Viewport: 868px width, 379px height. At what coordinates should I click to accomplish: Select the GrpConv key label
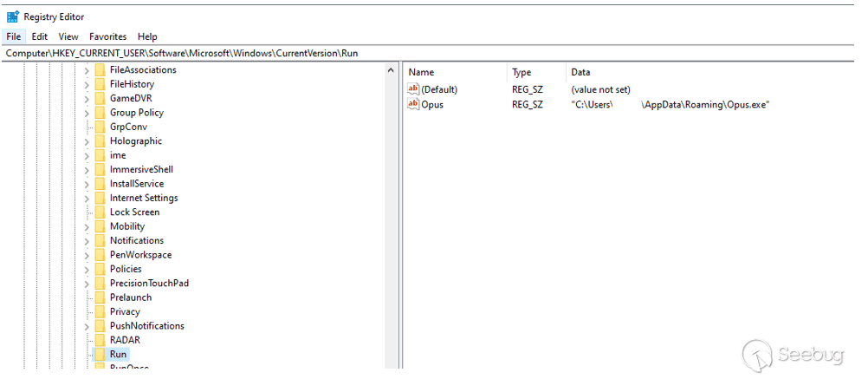coord(128,127)
